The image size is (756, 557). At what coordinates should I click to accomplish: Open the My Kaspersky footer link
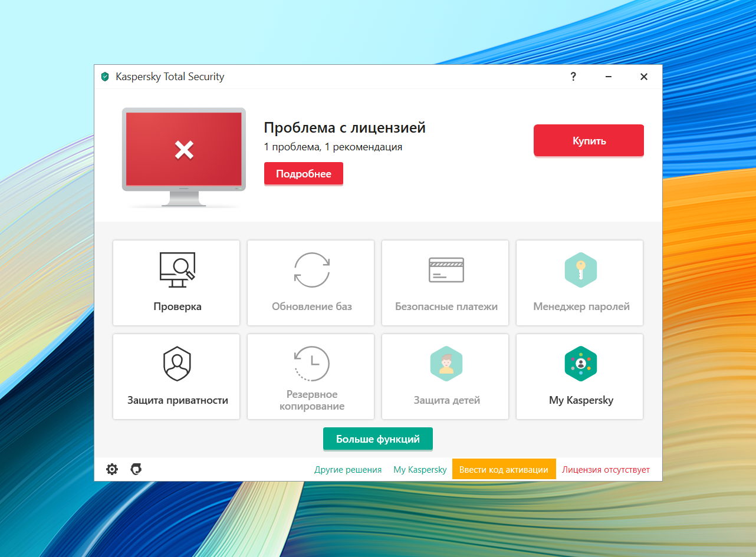(x=420, y=470)
